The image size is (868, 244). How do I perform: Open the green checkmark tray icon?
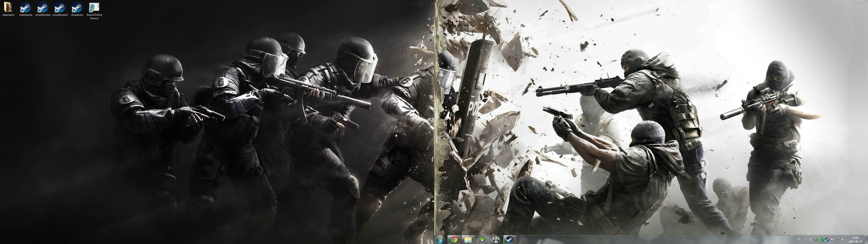[x=821, y=240]
